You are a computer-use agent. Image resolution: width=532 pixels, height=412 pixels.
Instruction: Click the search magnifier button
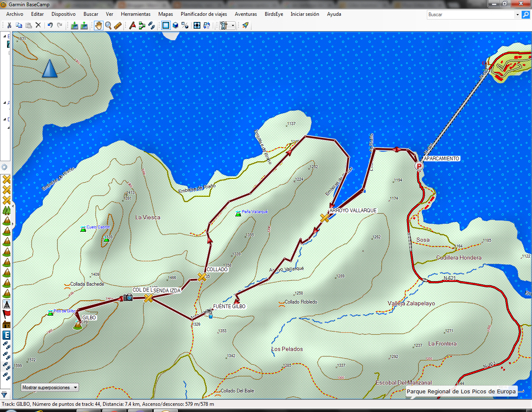point(526,15)
